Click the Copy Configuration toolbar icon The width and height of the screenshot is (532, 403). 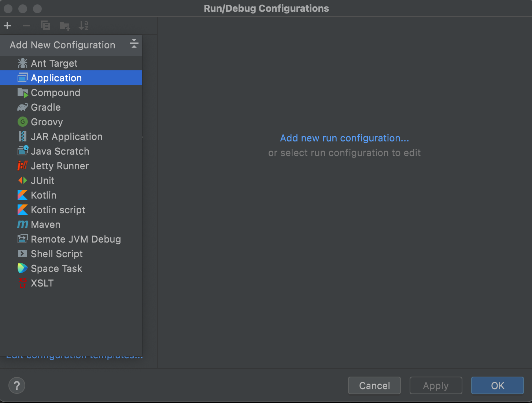tap(45, 26)
